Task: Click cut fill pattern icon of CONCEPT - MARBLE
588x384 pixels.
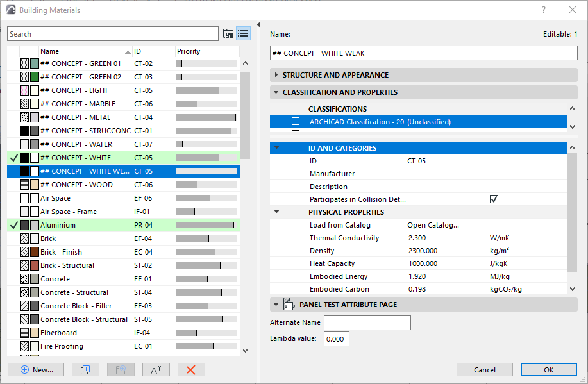Action: [24, 104]
